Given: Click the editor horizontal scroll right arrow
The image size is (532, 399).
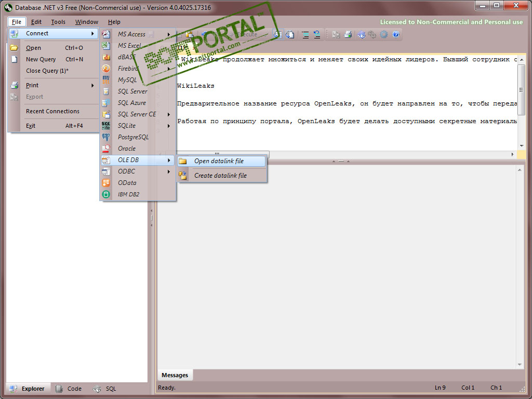Looking at the screenshot, I should 513,154.
